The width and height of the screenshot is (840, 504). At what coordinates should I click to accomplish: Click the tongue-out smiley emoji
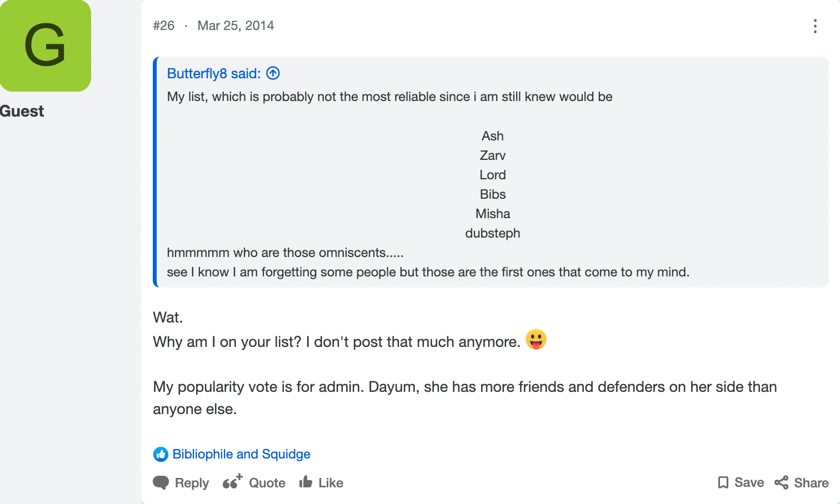(x=536, y=339)
